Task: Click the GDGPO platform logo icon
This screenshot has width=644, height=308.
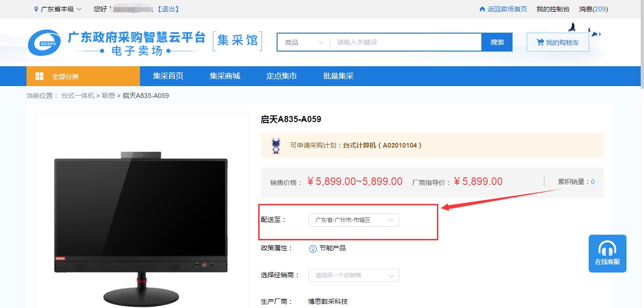Action: tap(44, 43)
